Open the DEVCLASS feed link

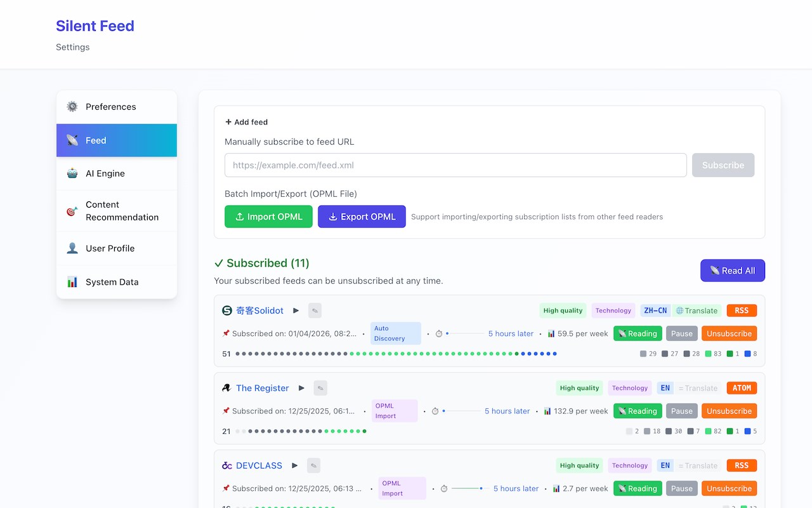pos(259,465)
